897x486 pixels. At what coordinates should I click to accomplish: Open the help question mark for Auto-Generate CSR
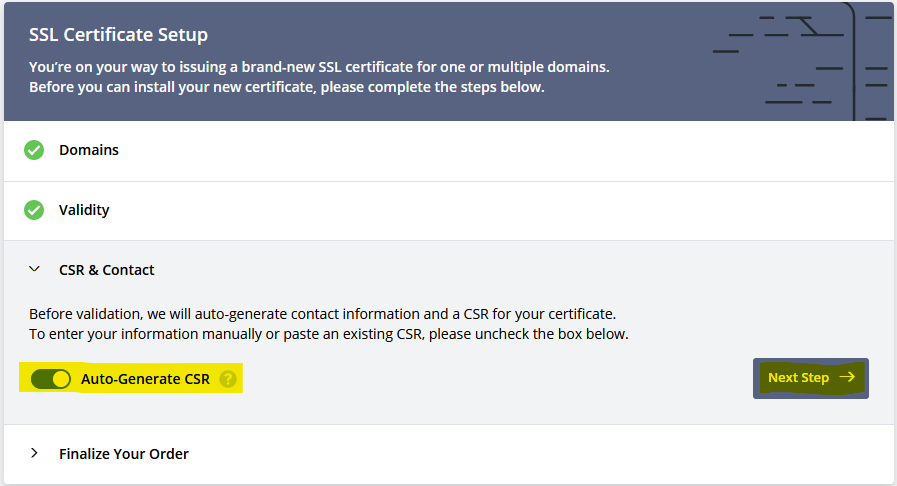point(228,379)
